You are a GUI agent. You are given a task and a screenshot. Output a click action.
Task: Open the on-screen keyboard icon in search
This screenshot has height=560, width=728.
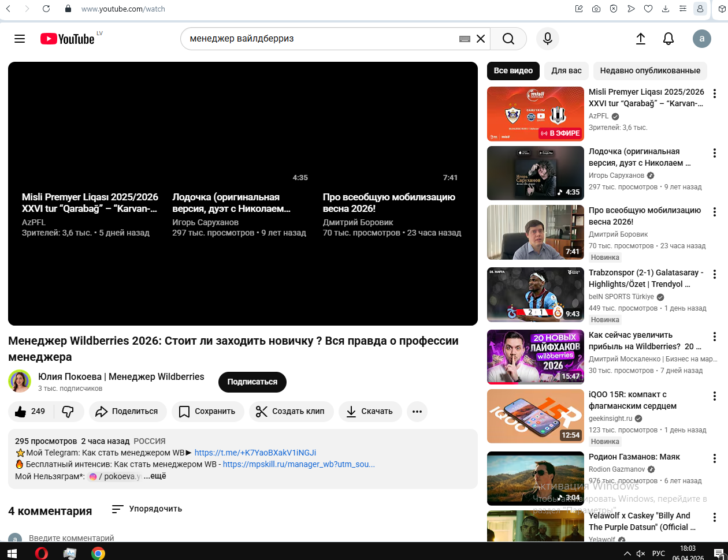465,39
